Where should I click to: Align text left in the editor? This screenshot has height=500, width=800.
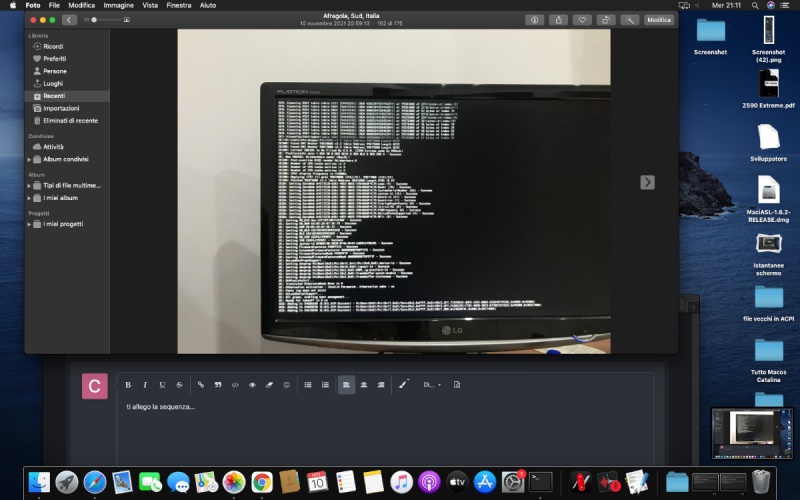346,385
